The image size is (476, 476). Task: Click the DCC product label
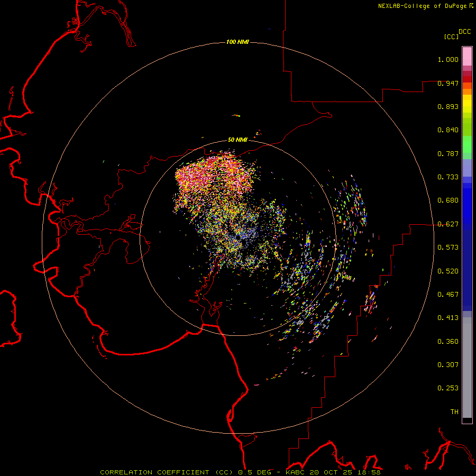pyautogui.click(x=464, y=32)
